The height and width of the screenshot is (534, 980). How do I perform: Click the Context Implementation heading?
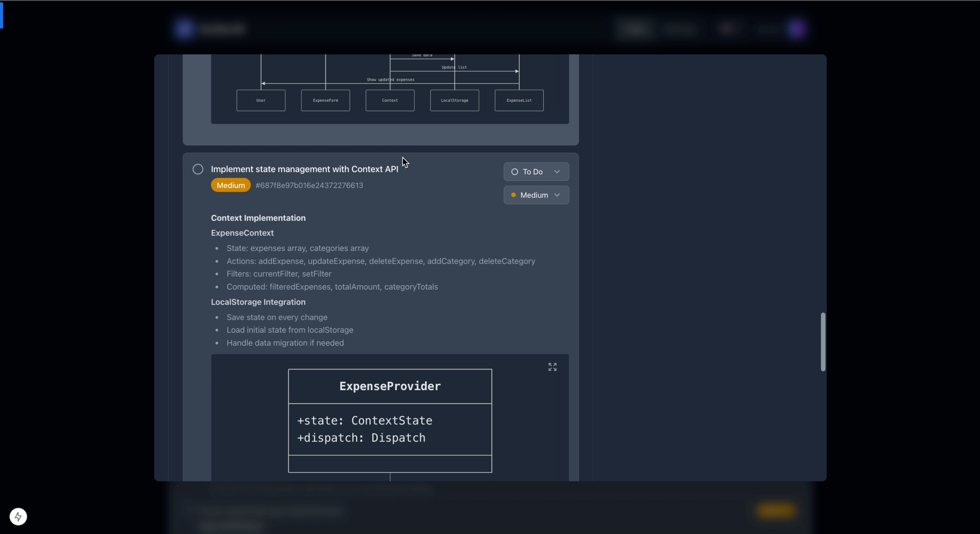[x=258, y=218]
